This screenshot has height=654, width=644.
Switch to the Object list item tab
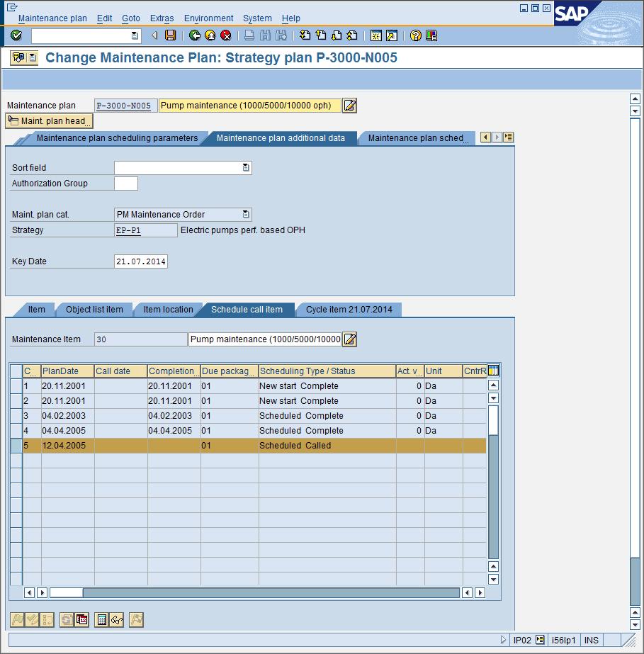tap(94, 310)
